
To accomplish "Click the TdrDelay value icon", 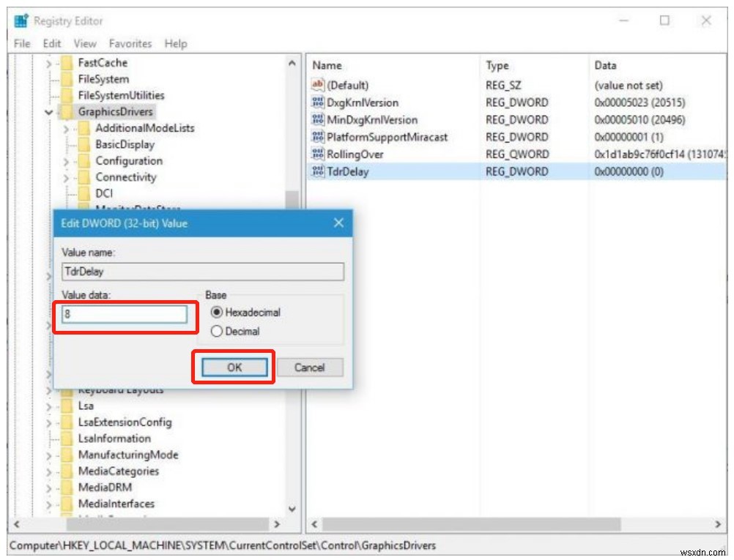I will pyautogui.click(x=317, y=171).
